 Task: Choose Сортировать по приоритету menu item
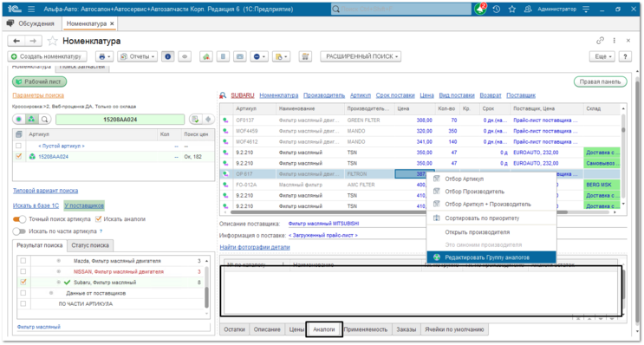tap(491, 218)
